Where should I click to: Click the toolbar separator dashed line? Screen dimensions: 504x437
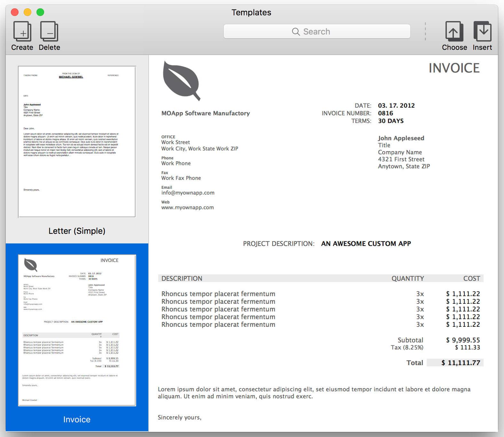[425, 31]
